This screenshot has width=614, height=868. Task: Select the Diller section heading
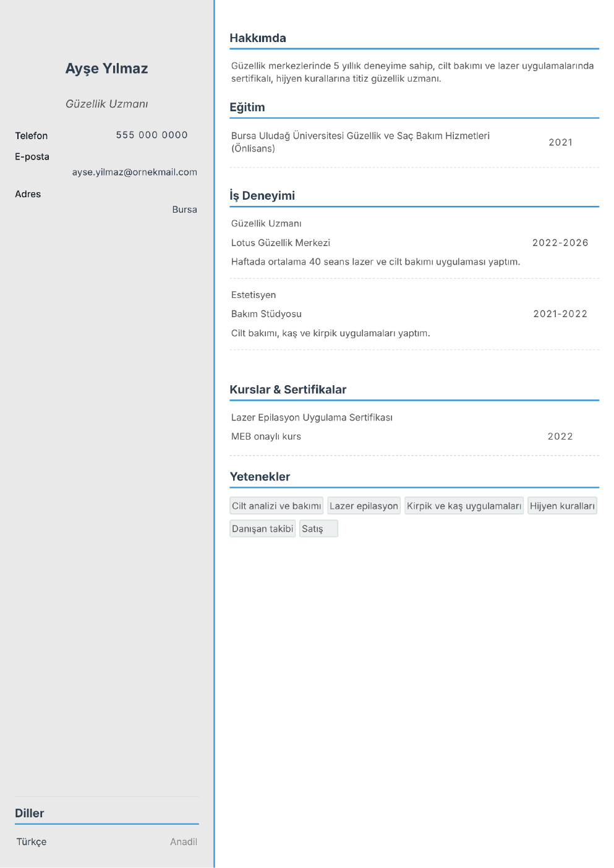click(30, 813)
